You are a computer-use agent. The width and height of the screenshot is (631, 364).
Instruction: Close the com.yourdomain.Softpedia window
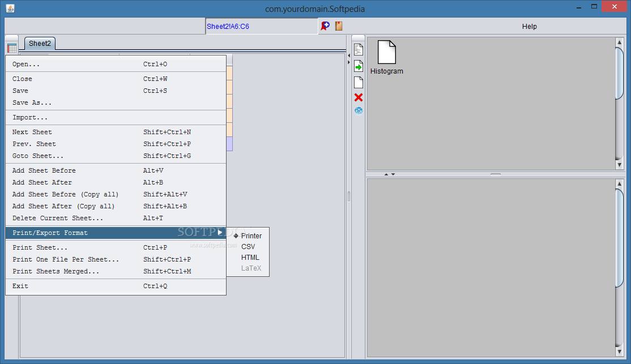point(614,6)
